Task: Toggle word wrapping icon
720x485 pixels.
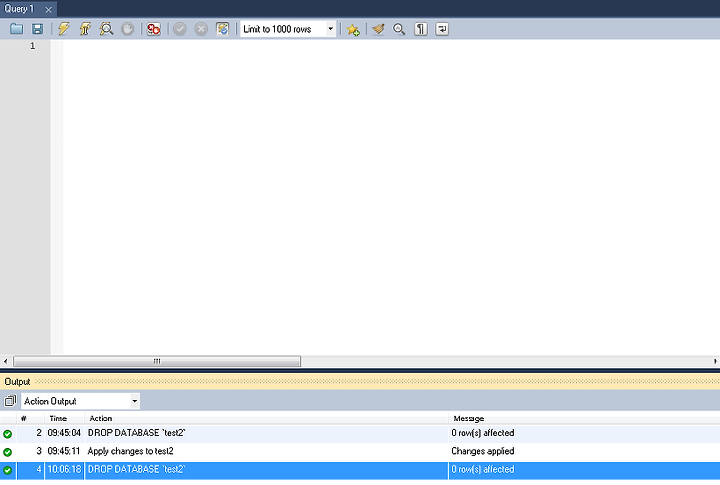Action: [x=442, y=29]
